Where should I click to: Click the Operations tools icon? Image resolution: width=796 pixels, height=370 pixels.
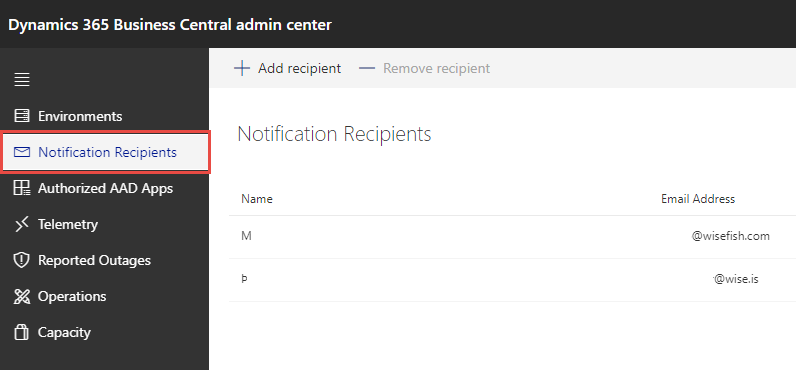[22, 296]
